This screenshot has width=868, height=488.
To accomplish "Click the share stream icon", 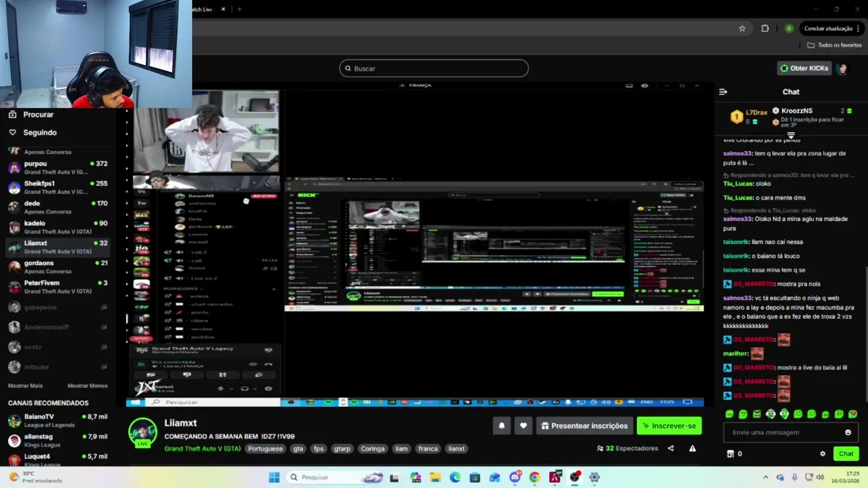I will click(671, 448).
